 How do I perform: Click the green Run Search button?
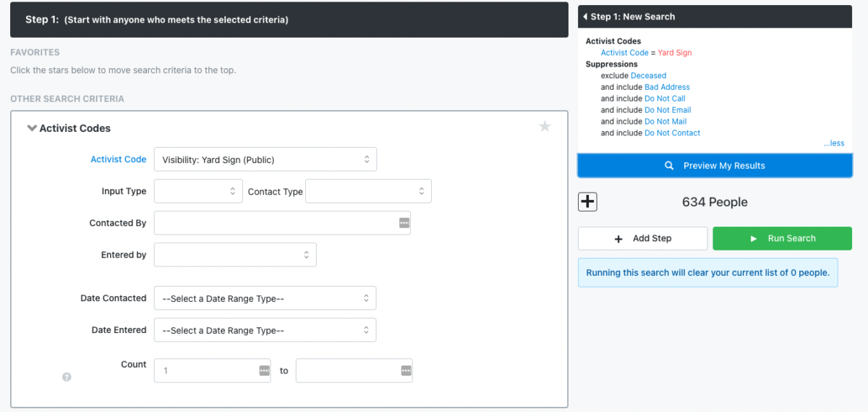[x=782, y=238]
